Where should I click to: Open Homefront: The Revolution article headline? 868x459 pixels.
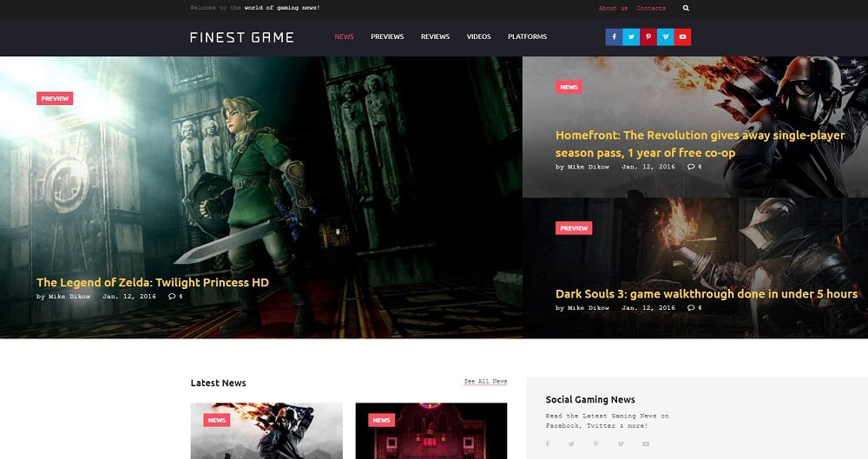(700, 144)
